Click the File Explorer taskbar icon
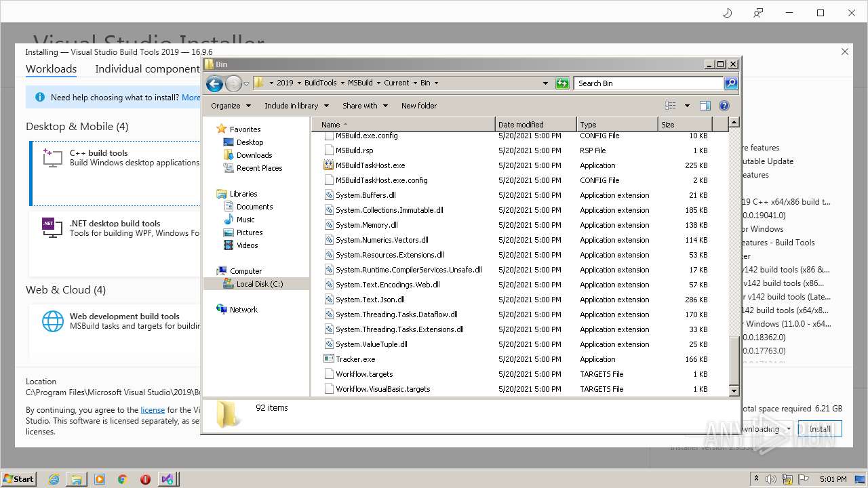The width and height of the screenshot is (868, 488). 77,479
